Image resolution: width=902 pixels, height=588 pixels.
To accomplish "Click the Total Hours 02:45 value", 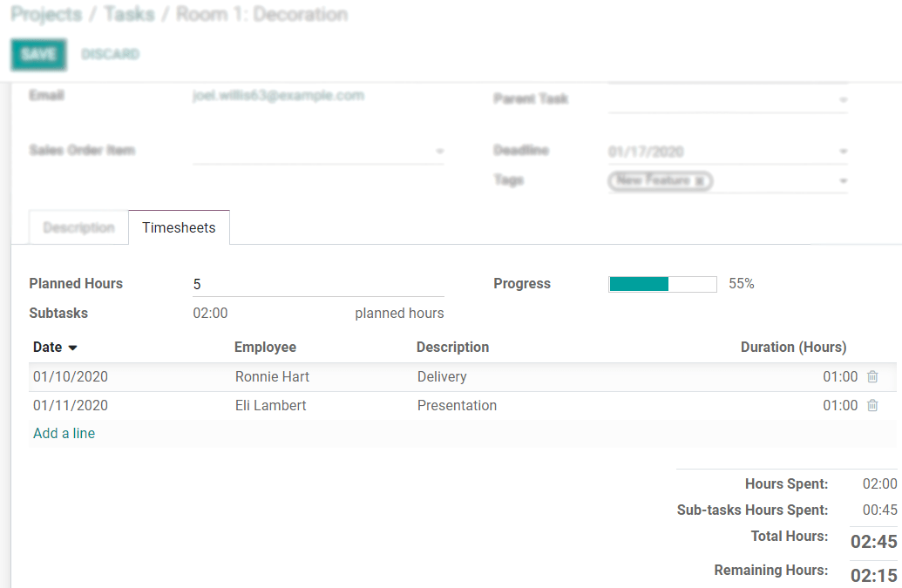I will coord(874,542).
